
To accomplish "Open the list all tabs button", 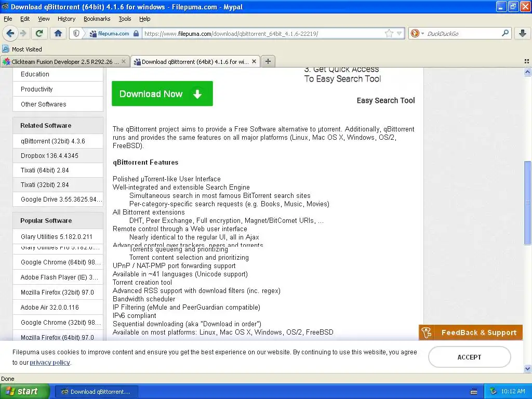I will 527,61.
